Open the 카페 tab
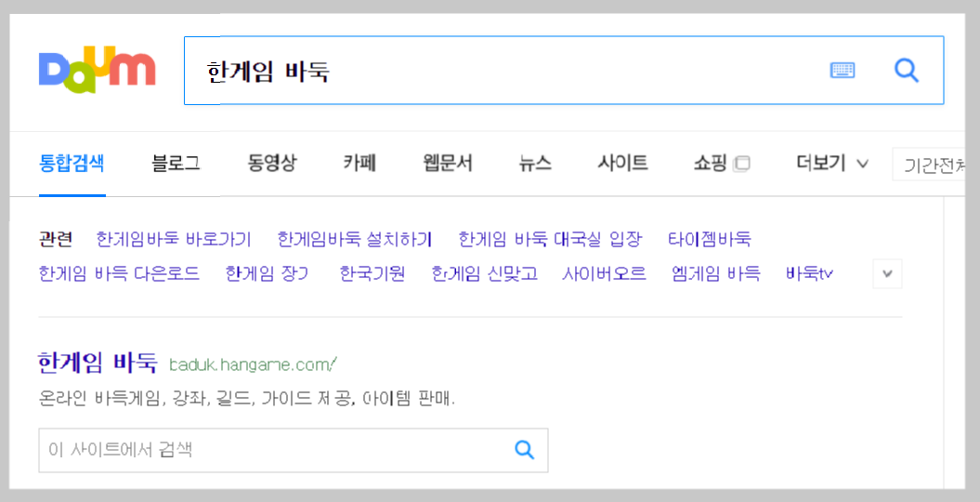The width and height of the screenshot is (980, 502). (359, 164)
